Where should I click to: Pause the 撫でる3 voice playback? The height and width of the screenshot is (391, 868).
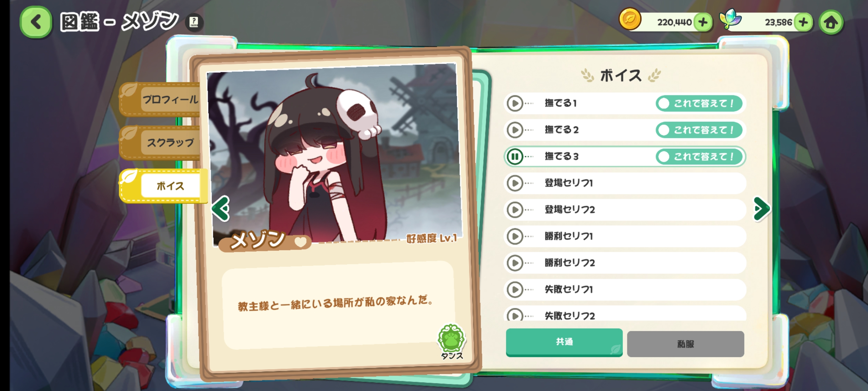(x=515, y=156)
